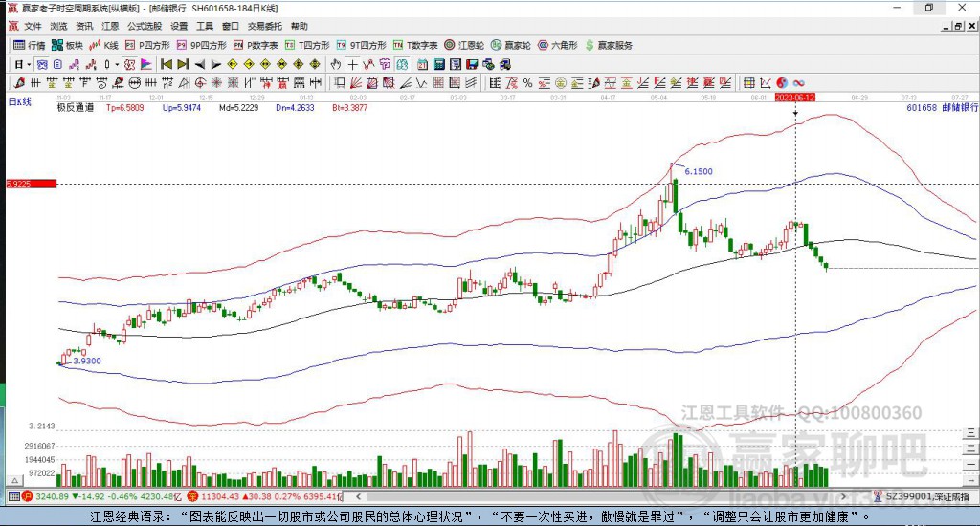The image size is (980, 526).
Task: Click the infinity loop icon
Action: (798, 83)
